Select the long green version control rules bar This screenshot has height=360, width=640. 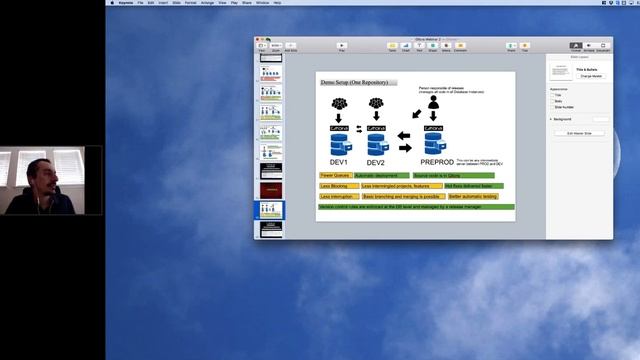coord(416,207)
